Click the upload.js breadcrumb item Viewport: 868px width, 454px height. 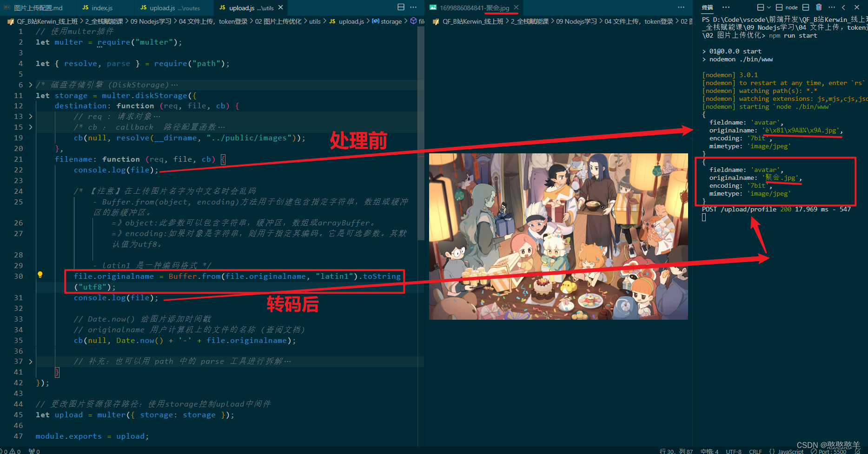coord(347,21)
